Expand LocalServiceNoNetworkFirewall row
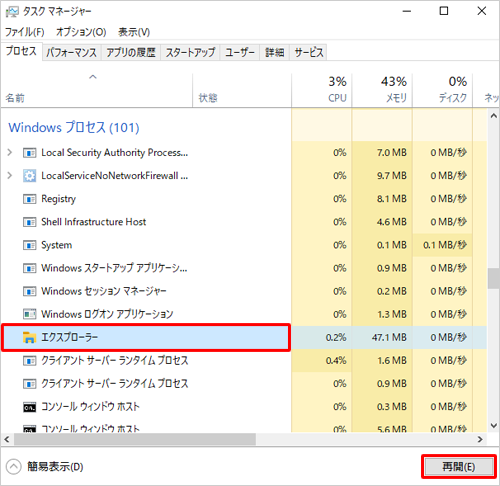 [x=10, y=176]
